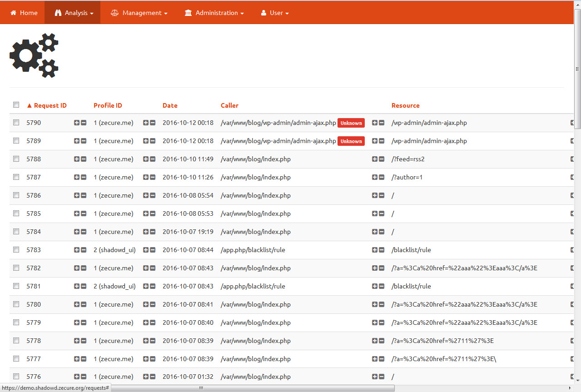
Task: Click the plus icon beside request ID 5783
Action: tap(77, 250)
